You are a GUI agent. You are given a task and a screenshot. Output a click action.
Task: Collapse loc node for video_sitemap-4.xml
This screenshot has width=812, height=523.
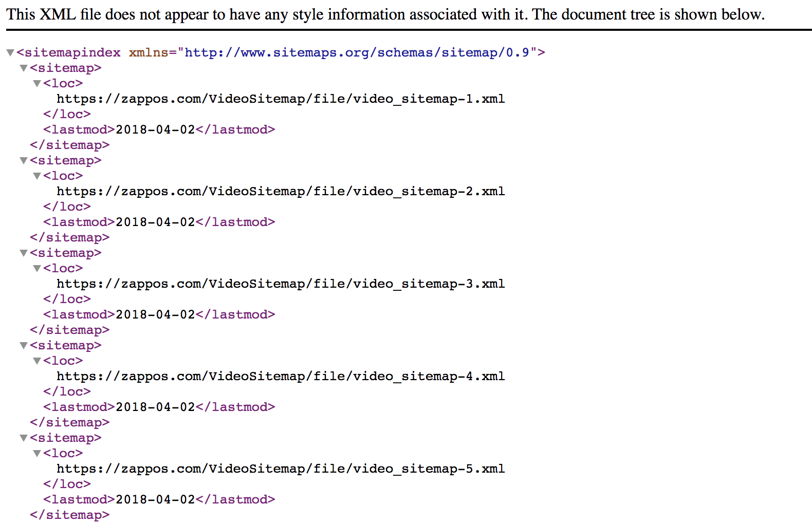coord(37,361)
